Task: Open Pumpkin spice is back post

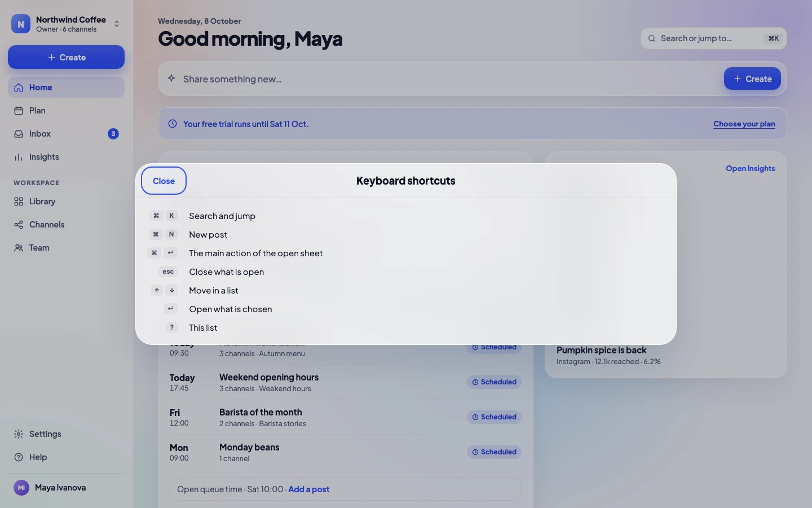Action: pos(665,355)
